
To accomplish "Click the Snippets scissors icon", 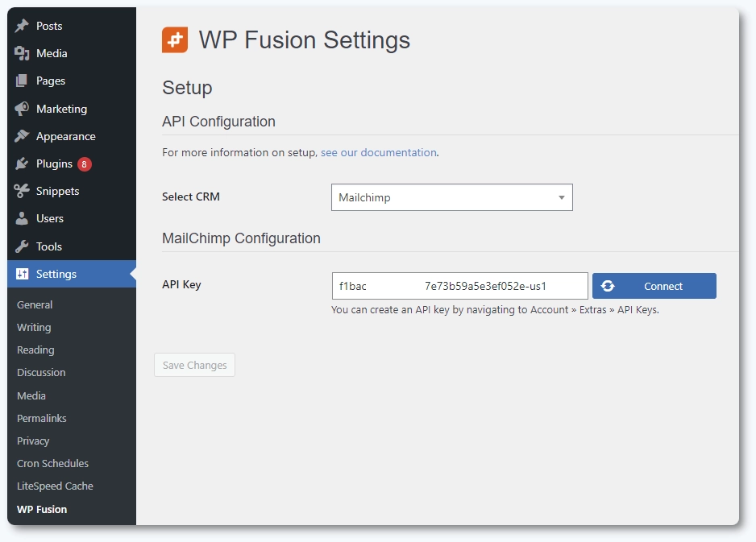I will click(x=23, y=191).
